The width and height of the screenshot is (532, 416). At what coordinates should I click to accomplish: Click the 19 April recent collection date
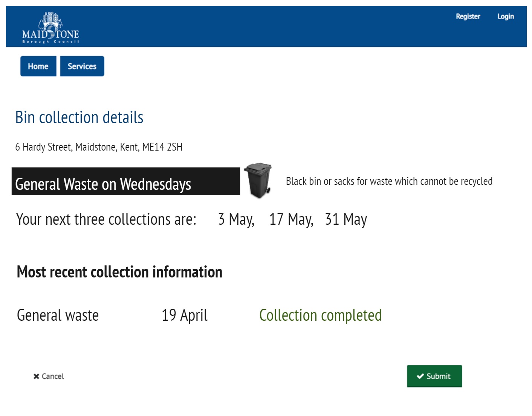pos(185,315)
